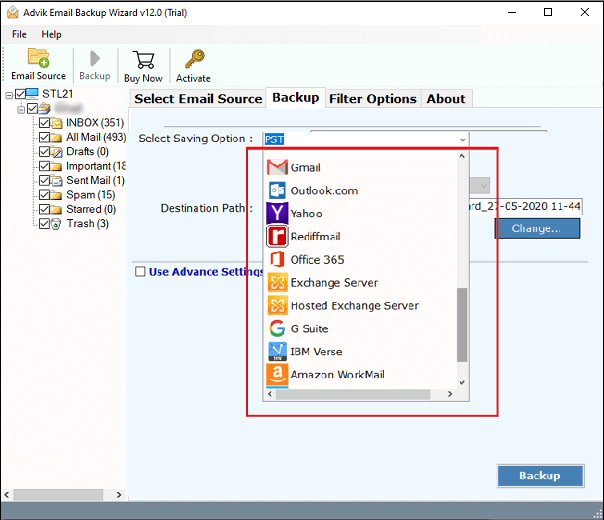Viewport: 604px width, 520px height.
Task: Click the Sent Mail folder icon
Action: point(56,181)
